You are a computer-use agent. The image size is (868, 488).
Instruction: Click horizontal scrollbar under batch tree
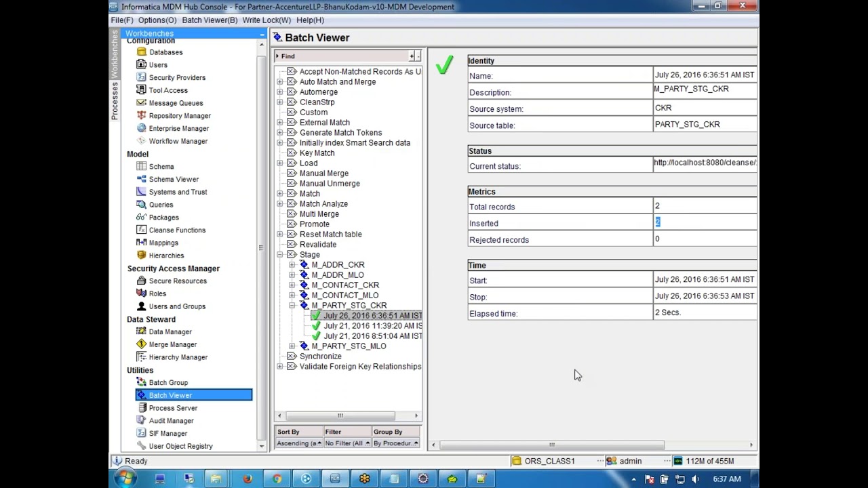point(340,415)
